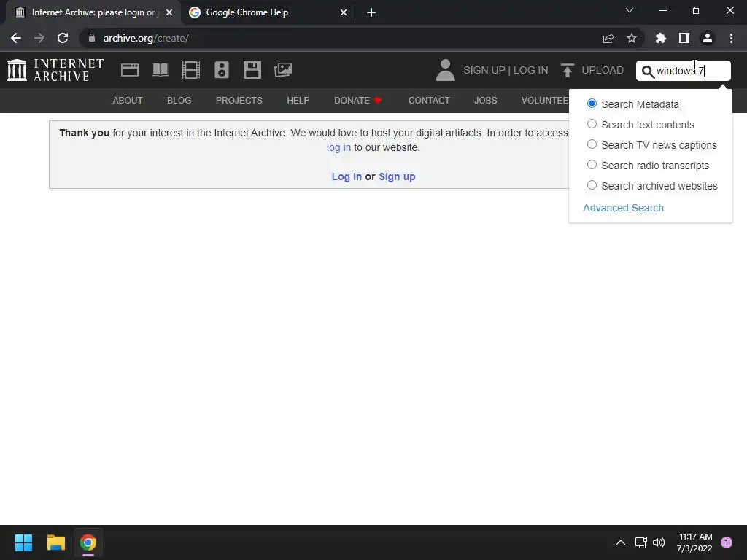Click the SIGN UP link
This screenshot has height=560, width=747.
tap(484, 70)
